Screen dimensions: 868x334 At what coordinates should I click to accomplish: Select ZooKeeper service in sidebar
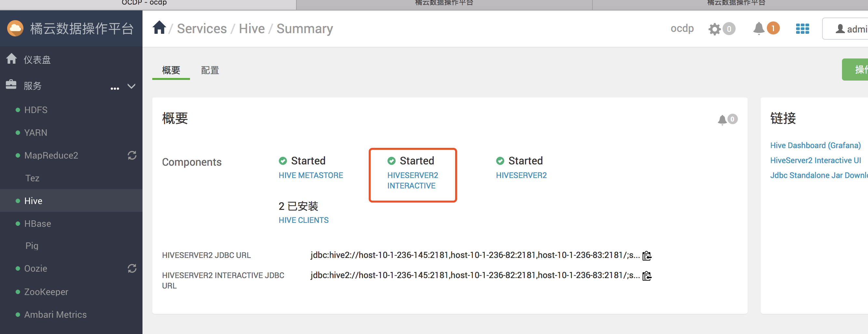coord(46,292)
